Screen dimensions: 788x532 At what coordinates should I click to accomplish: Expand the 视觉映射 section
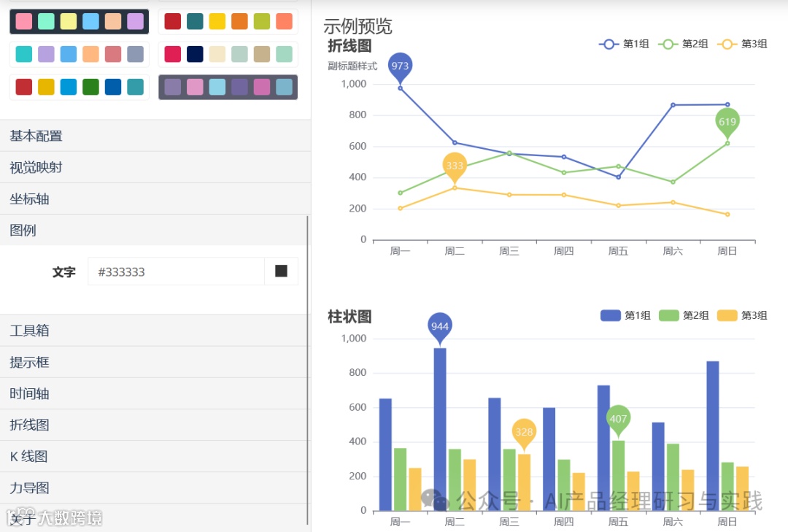(x=155, y=167)
